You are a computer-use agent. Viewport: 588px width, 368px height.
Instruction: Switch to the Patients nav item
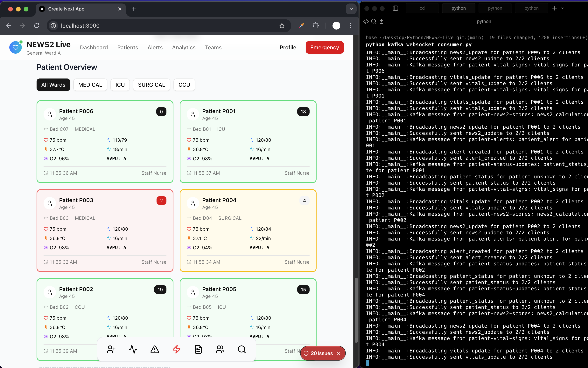click(127, 47)
